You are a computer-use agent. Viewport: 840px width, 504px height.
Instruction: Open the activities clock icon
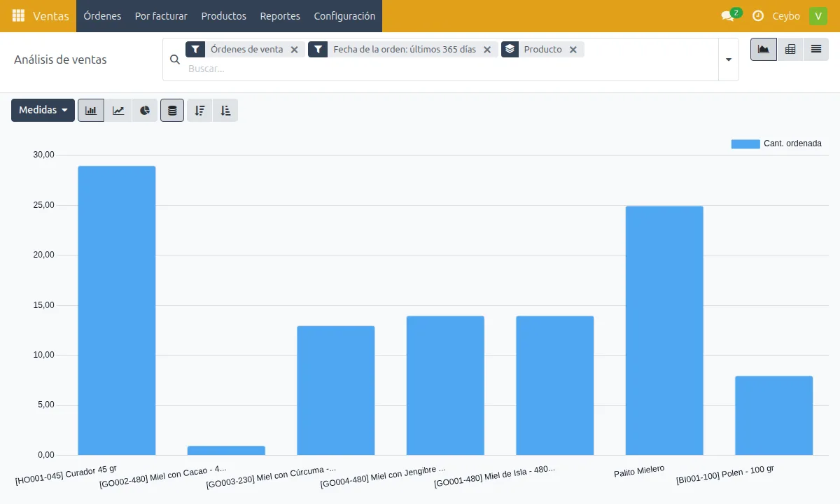[x=758, y=15]
